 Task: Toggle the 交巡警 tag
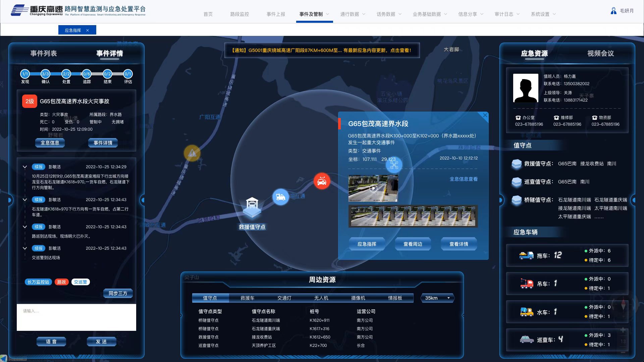(80, 282)
